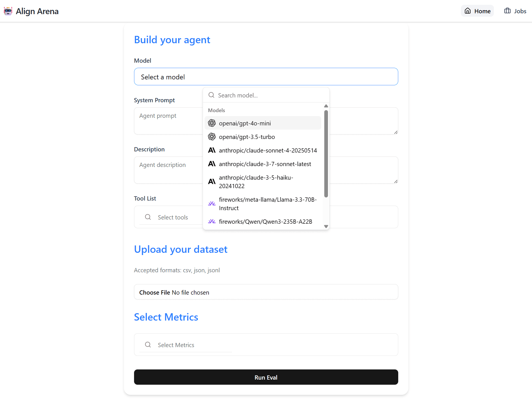
Task: Pick fireworks/meta-llama/Llama-3.3-70B-Instruct model
Action: 263,204
